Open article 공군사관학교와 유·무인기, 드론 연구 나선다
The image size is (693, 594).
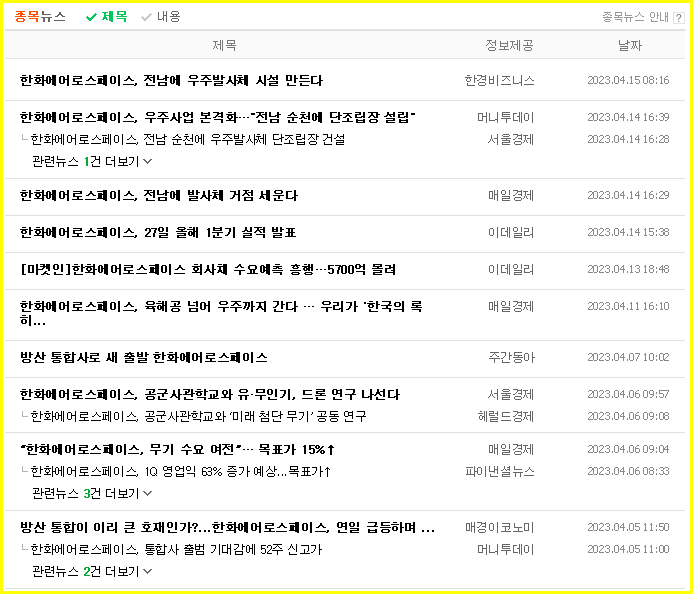(x=209, y=395)
